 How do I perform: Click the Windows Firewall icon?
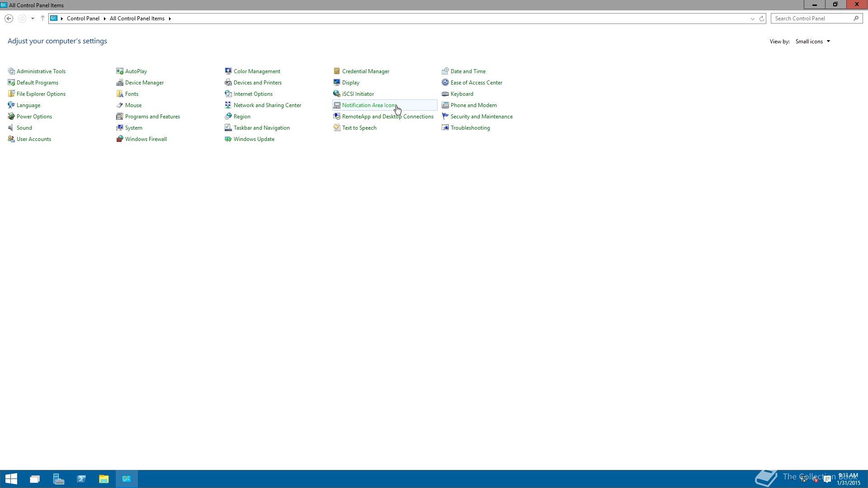coord(120,139)
